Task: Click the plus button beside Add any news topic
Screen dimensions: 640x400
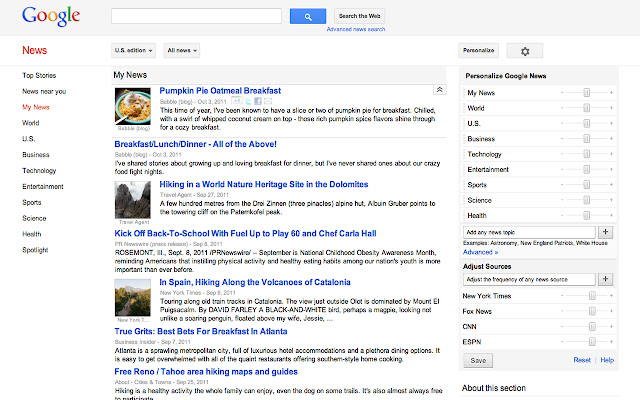Action: [x=605, y=232]
